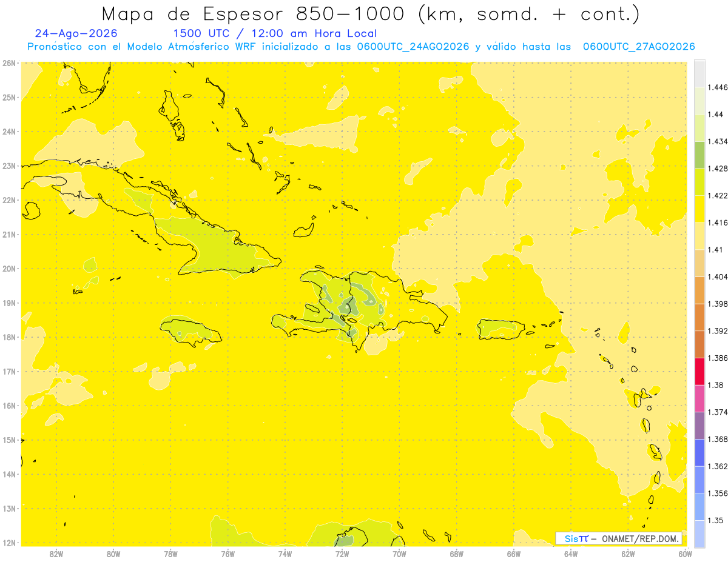Click the 26N latitude label
Image resolution: width=728 pixels, height=562 pixels.
(x=9, y=63)
